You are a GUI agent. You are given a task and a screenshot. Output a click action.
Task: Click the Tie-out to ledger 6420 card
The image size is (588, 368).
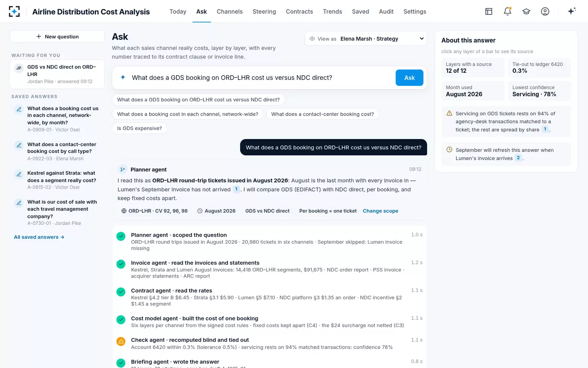click(539, 67)
